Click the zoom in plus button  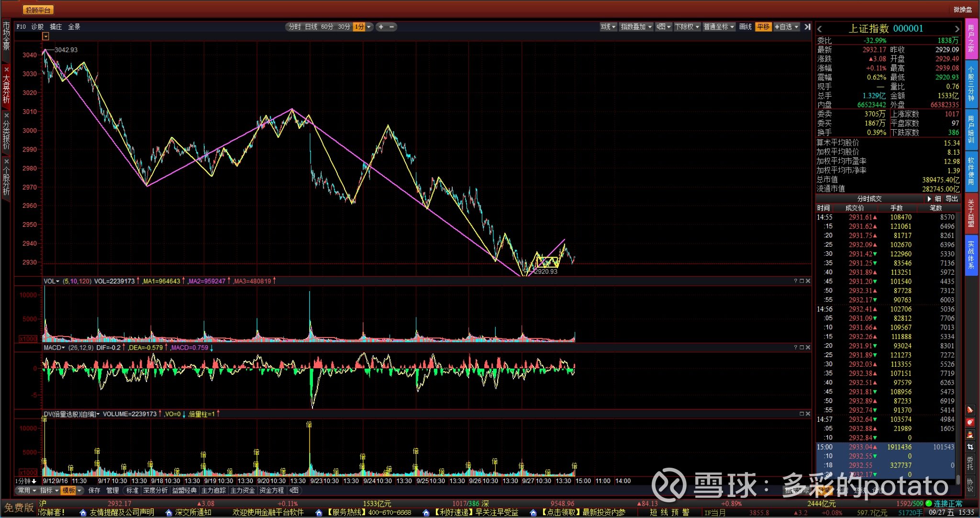tap(381, 27)
